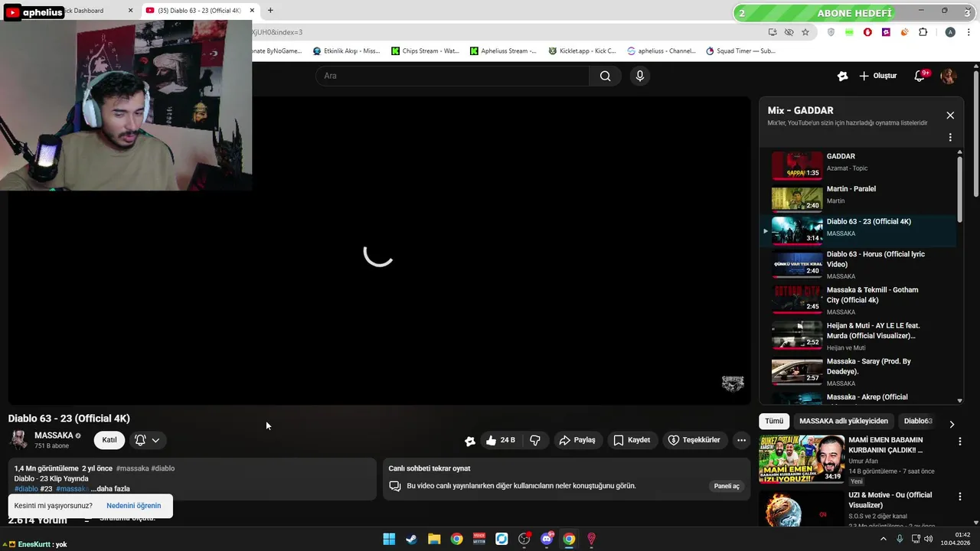Show hidden system tray icons chevron
980x551 pixels.
pos(883,539)
